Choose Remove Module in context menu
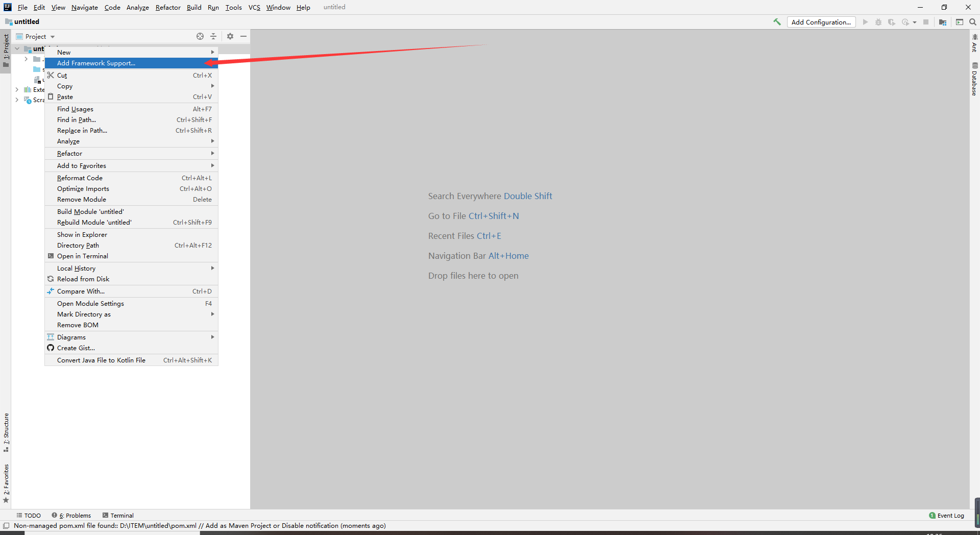 (x=131, y=199)
